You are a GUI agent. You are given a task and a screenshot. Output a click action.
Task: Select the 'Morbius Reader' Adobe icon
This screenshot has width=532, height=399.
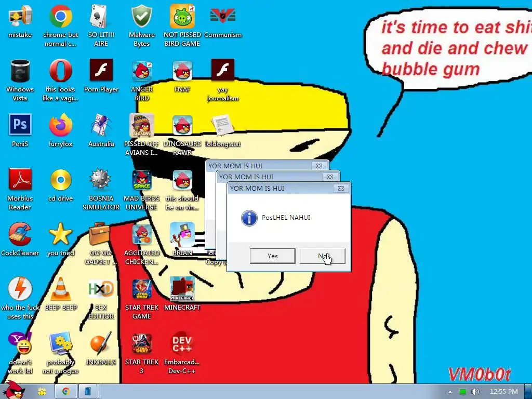pos(20,179)
